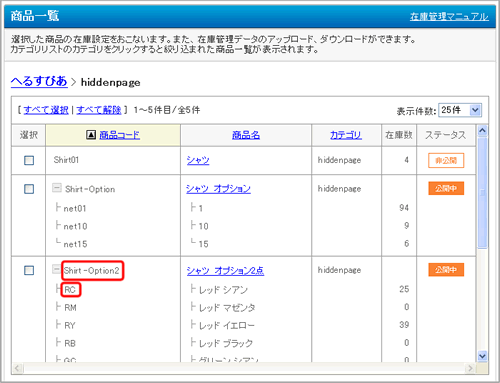500x383 pixels.
Task: Click the table scroll down arrow
Action: tap(482, 356)
